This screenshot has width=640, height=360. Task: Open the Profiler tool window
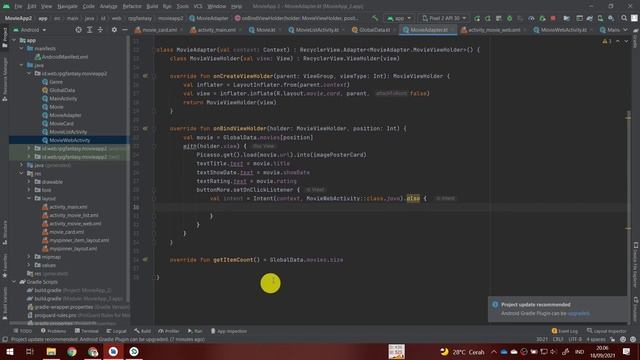[x=169, y=331]
